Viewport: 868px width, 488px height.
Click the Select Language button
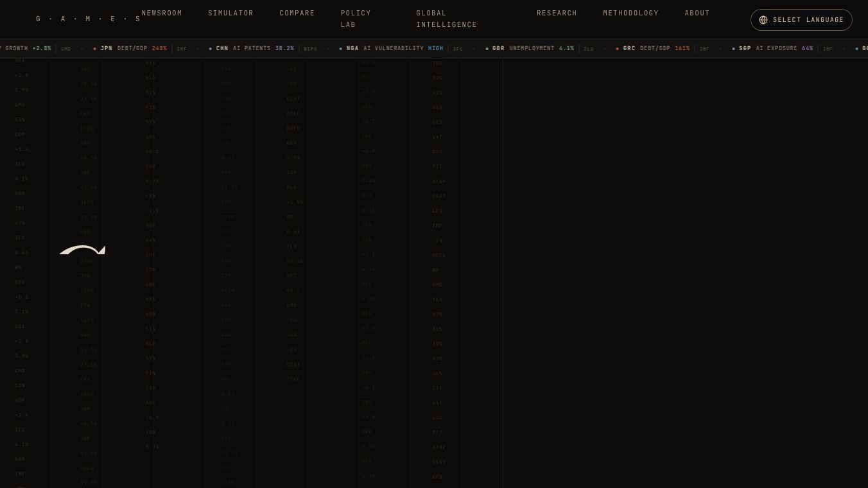801,20
